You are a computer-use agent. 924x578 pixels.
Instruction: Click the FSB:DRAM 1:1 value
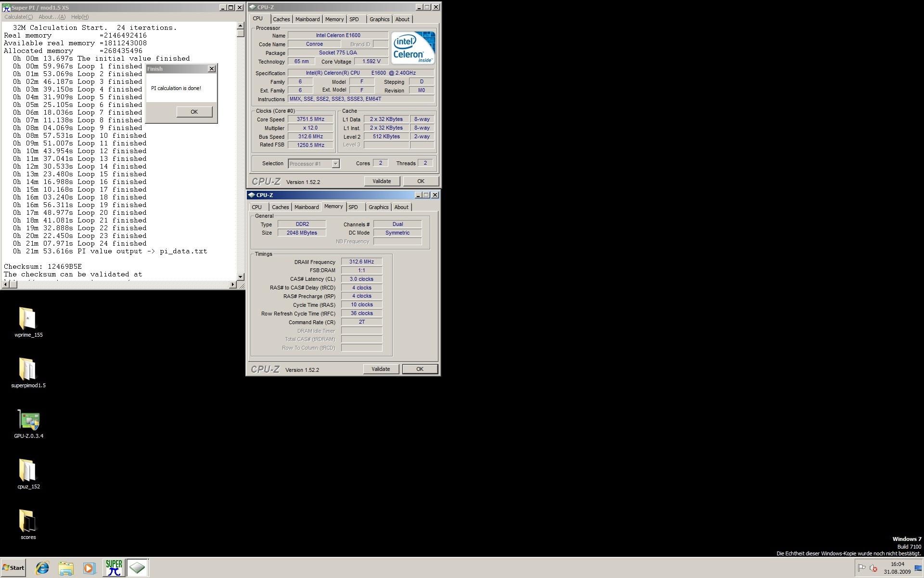pyautogui.click(x=361, y=271)
